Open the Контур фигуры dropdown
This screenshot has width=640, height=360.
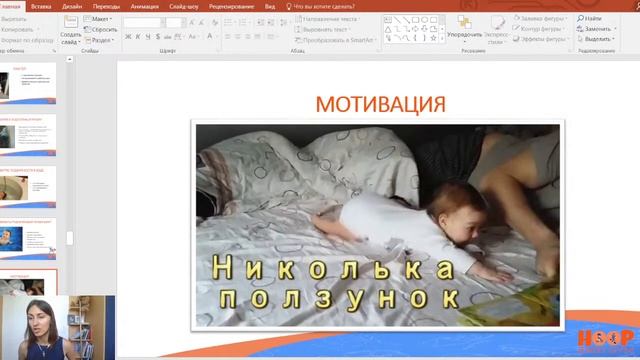pyautogui.click(x=539, y=29)
